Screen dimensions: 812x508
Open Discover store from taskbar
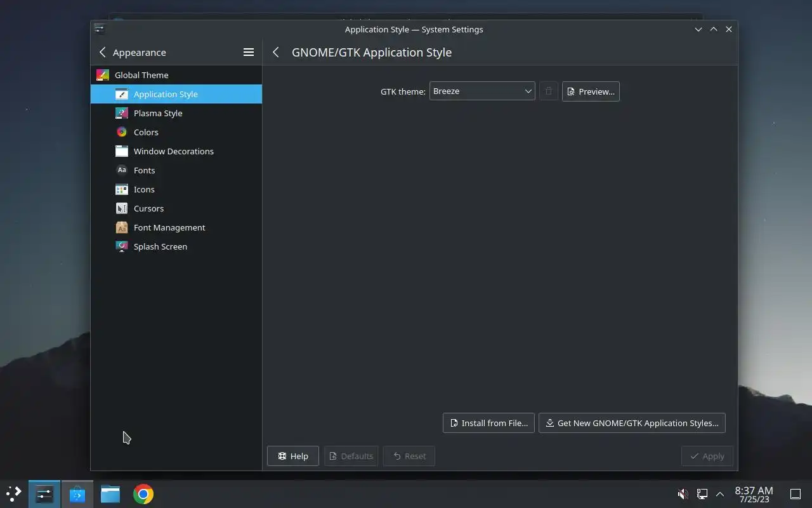tap(77, 494)
